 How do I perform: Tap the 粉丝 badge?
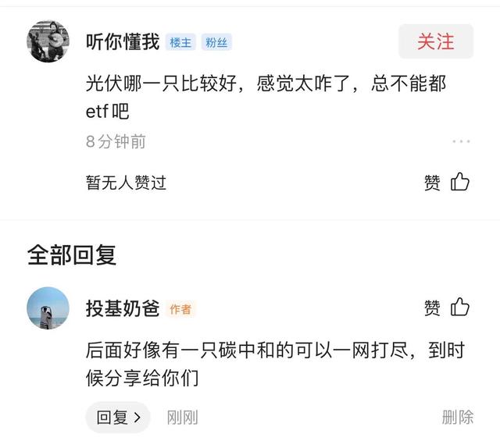click(x=216, y=43)
